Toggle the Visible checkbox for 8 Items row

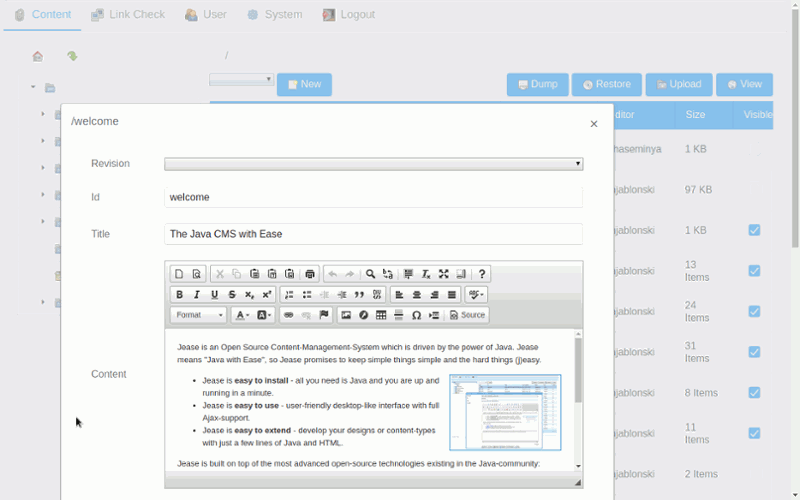[x=754, y=392]
